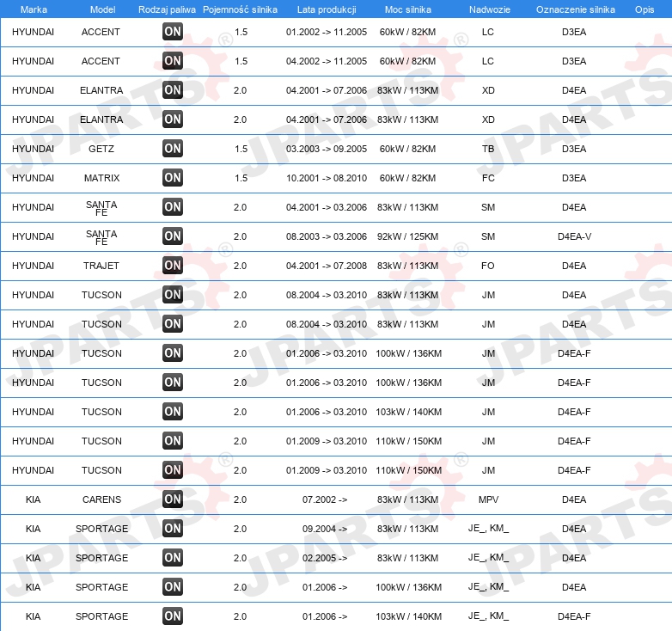Click the 04.2001 -> 03.2006 date range
Image resolution: width=672 pixels, height=631 pixels.
click(327, 207)
